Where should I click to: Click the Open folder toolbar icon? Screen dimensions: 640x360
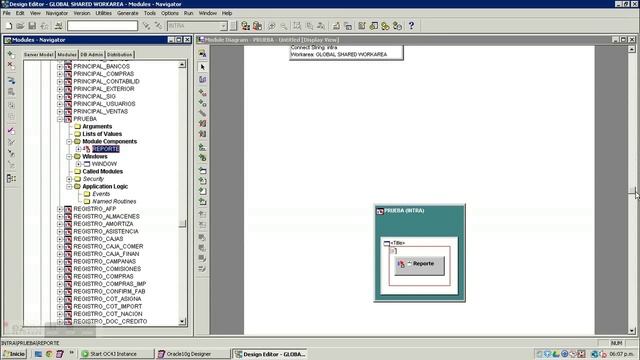click(x=20, y=26)
